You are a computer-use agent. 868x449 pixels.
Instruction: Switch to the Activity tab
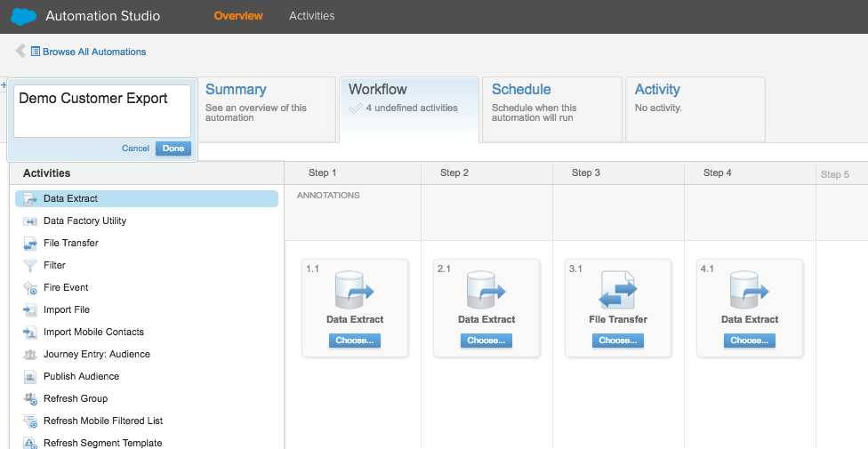click(695, 109)
